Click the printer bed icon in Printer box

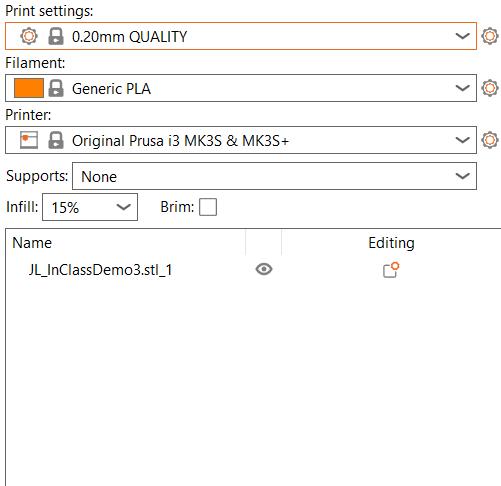point(29,140)
